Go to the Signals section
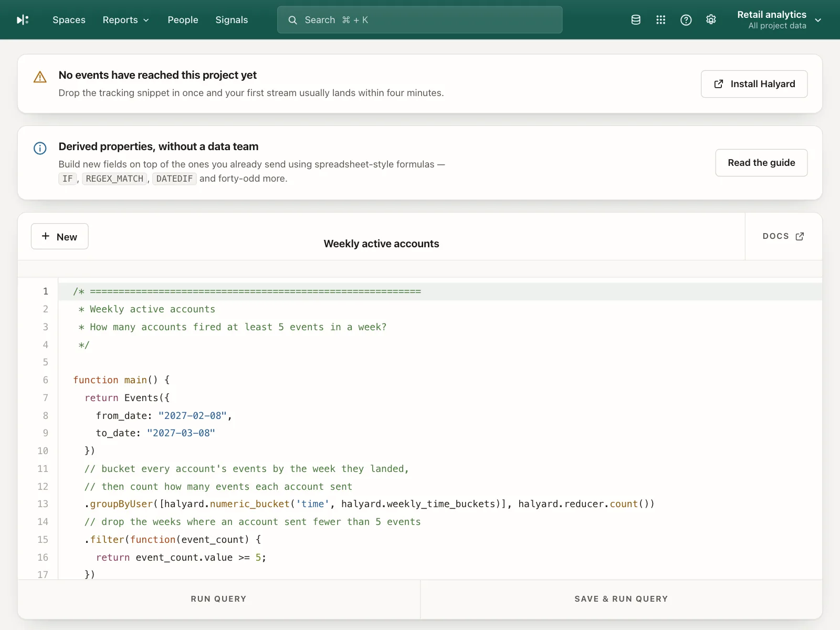 pos(232,20)
